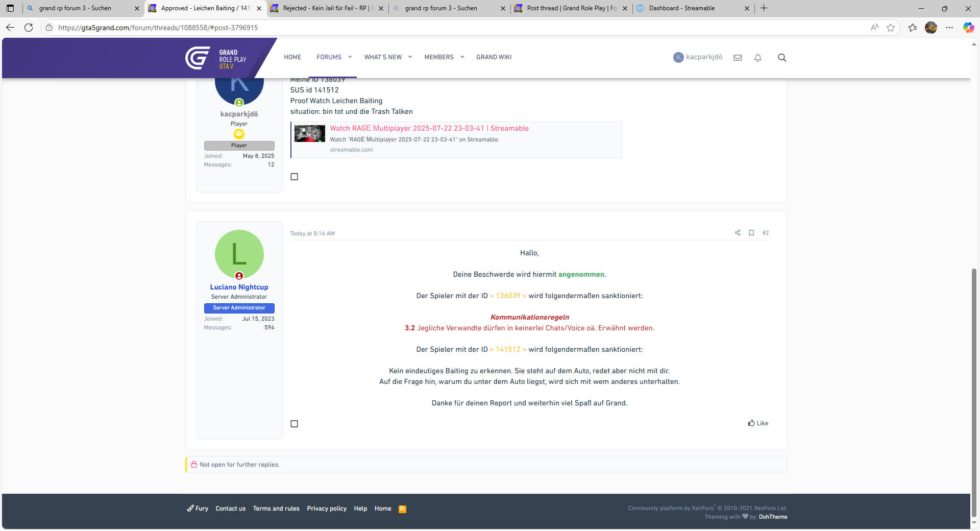Open the Fury style chooser
Image resolution: width=980 pixels, height=531 pixels.
[x=198, y=509]
